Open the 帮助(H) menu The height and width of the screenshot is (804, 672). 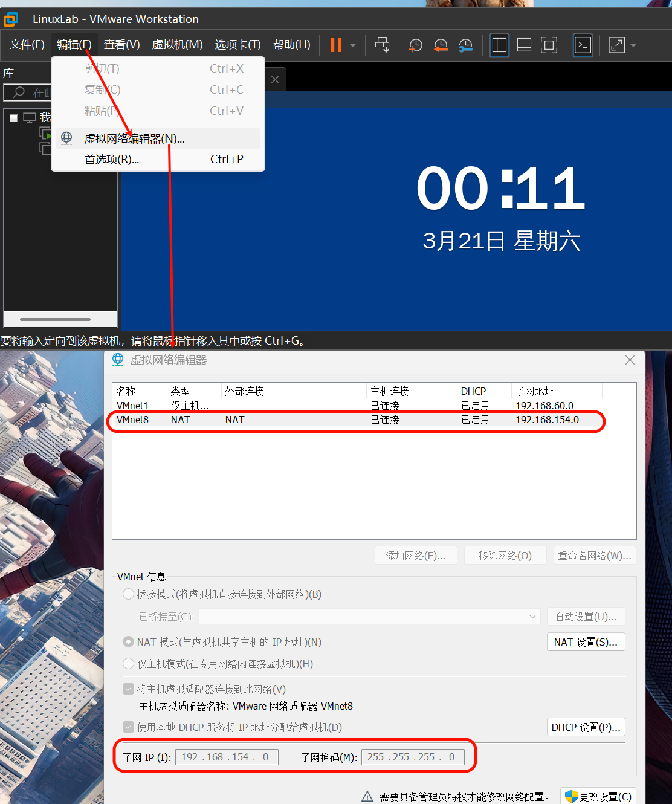[291, 45]
